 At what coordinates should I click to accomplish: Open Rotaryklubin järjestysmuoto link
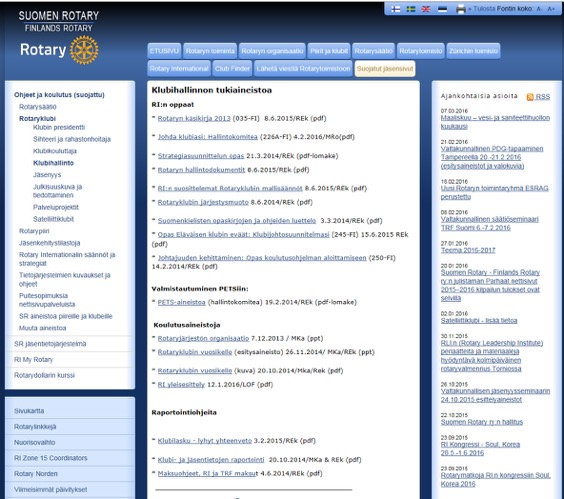203,202
